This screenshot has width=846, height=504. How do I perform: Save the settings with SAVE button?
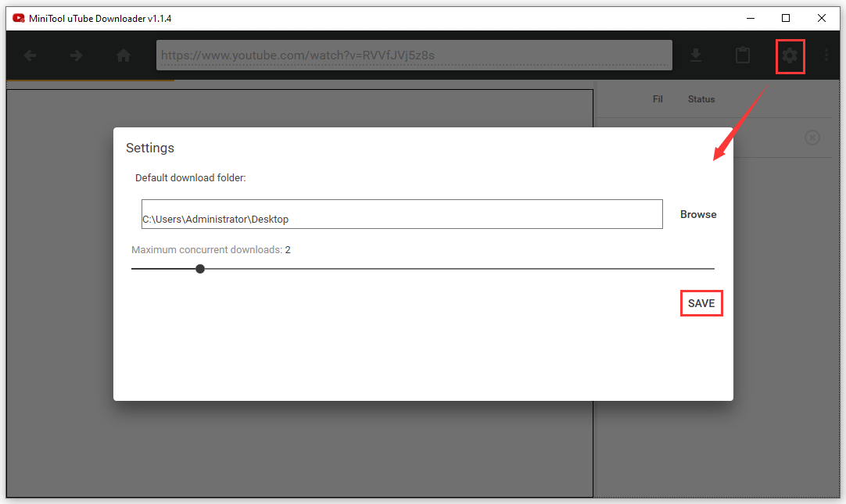tap(701, 303)
